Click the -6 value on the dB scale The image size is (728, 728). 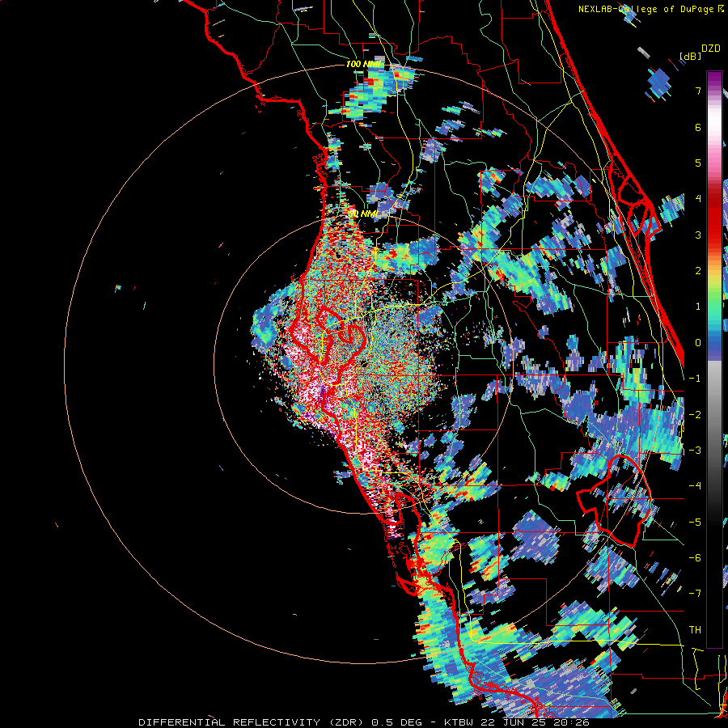coord(695,558)
